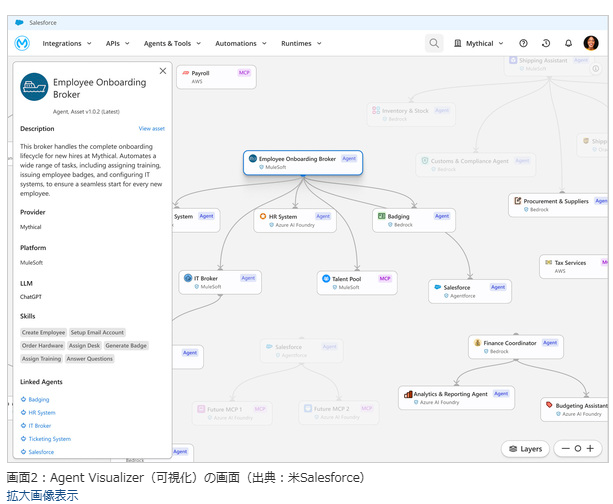Screen dimensions: 613x504
Task: Open the help question mark icon
Action: [x=523, y=43]
